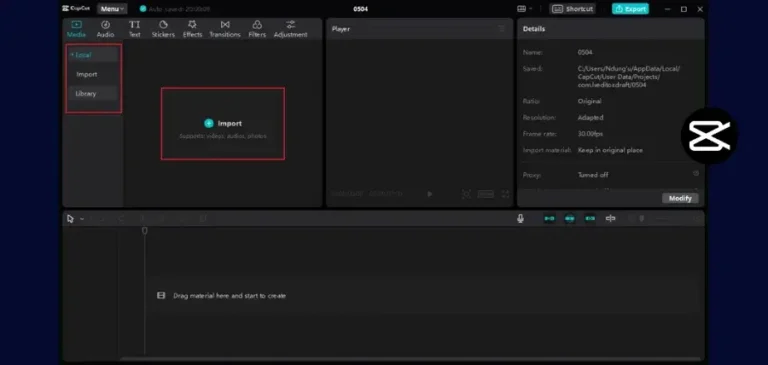
Task: Open the layout switcher icon
Action: [522, 9]
